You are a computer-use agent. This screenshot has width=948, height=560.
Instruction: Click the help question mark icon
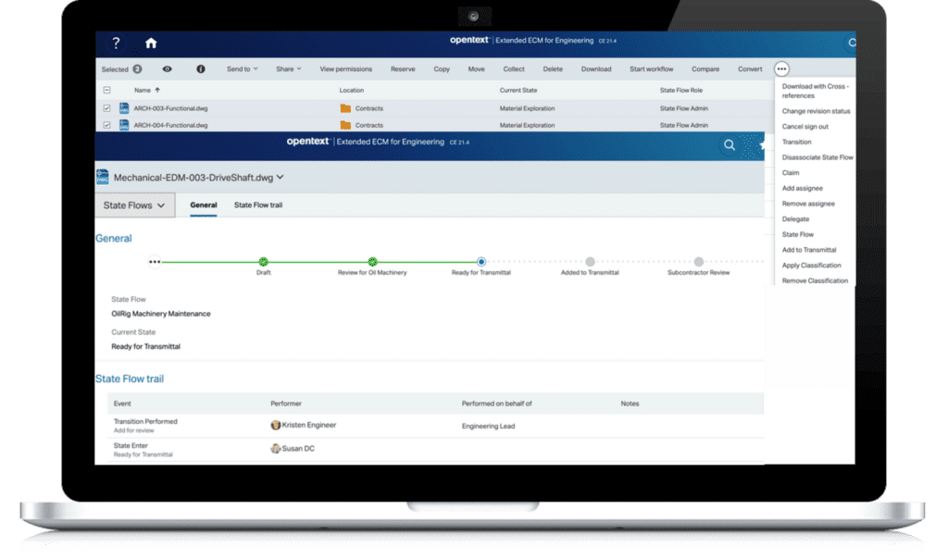click(115, 43)
